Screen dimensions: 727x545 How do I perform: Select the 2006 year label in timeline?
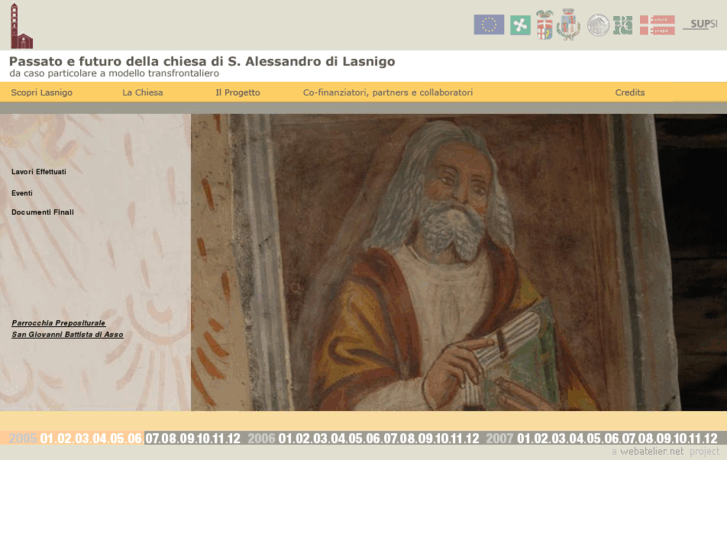261,438
